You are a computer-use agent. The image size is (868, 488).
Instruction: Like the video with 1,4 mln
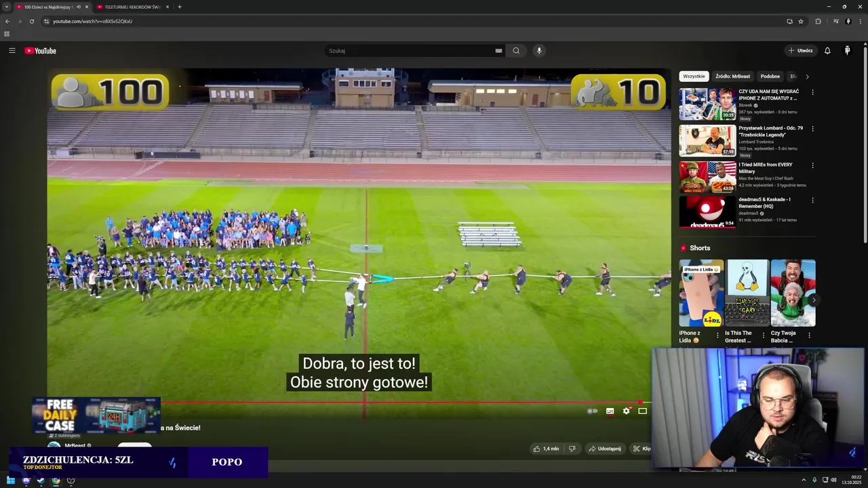click(x=546, y=449)
